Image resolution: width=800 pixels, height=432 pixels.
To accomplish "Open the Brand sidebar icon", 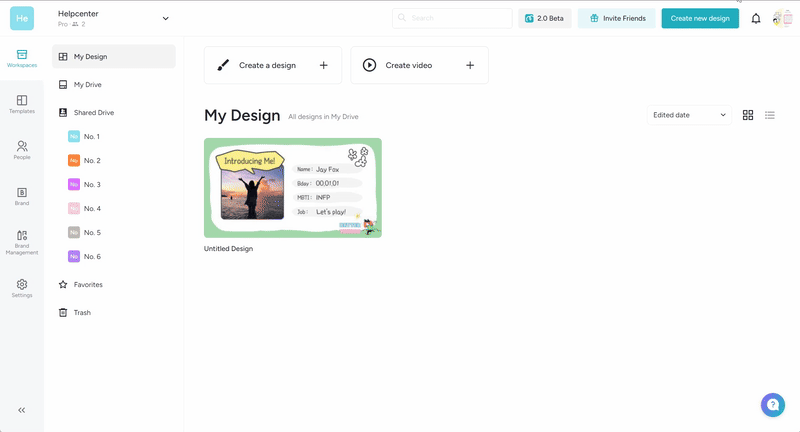I will (21, 196).
